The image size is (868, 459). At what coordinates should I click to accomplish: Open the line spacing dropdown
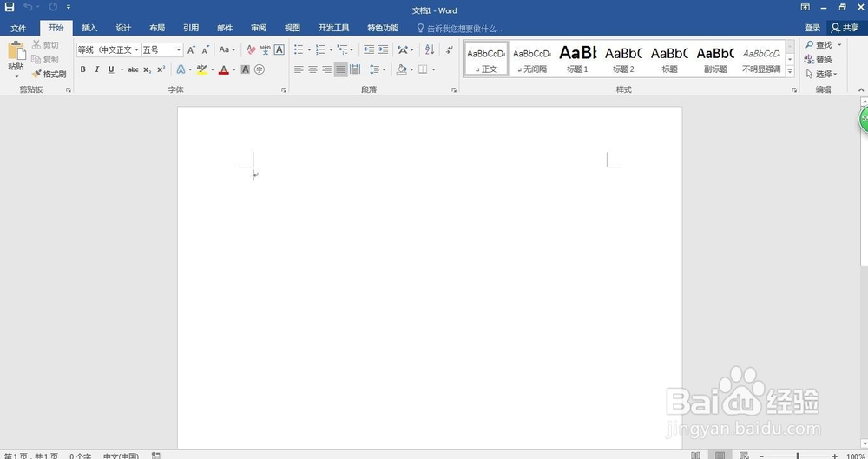pyautogui.click(x=378, y=69)
